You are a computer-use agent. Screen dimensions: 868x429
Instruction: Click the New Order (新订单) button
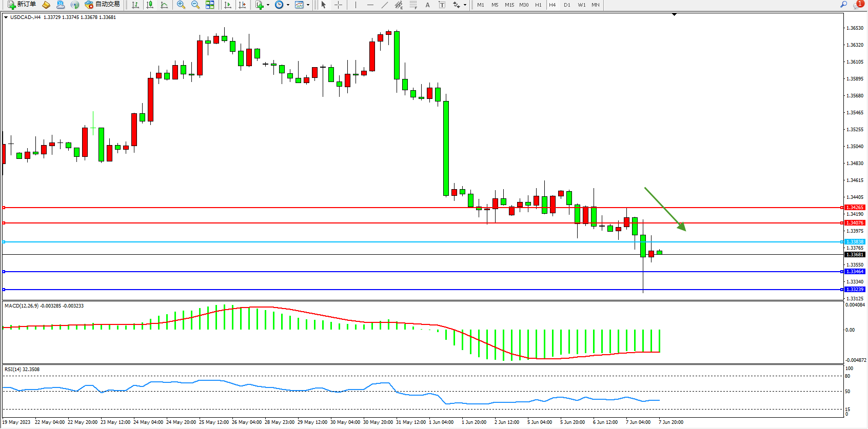tap(22, 5)
